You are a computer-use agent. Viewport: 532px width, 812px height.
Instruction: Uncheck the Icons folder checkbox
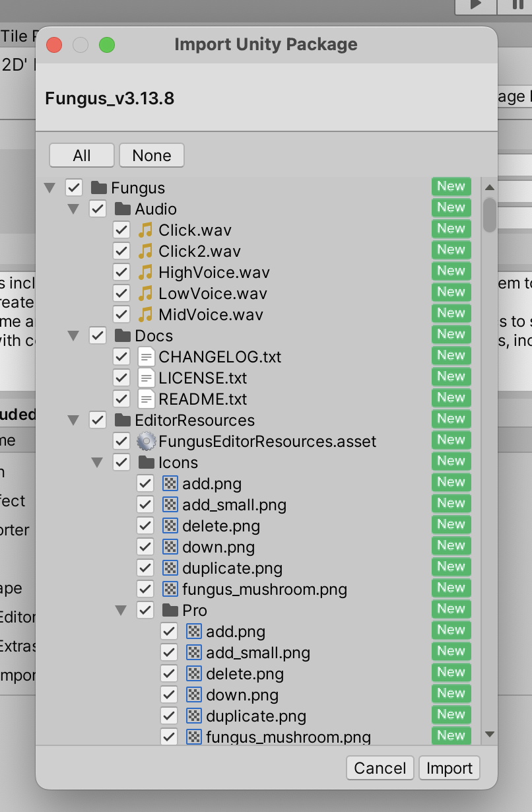(x=121, y=463)
